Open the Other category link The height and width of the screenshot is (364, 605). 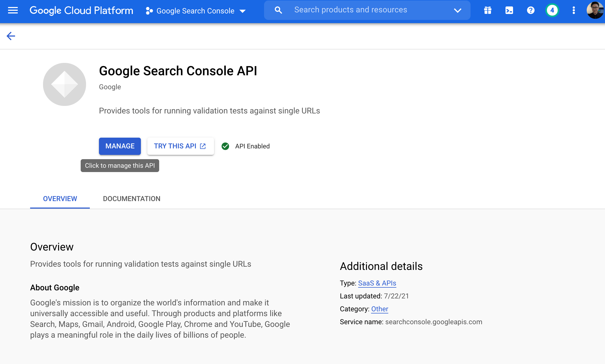pos(380,309)
